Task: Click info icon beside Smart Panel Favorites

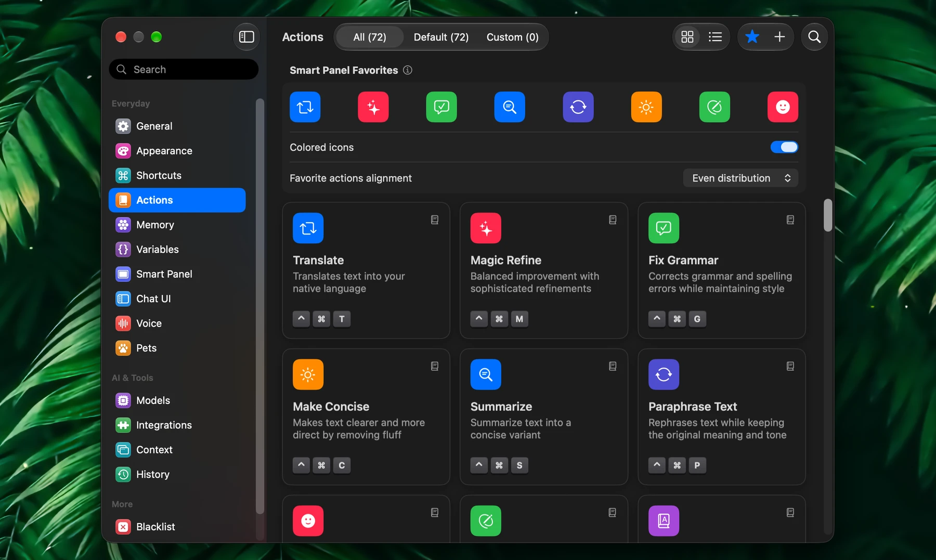Action: (x=408, y=70)
